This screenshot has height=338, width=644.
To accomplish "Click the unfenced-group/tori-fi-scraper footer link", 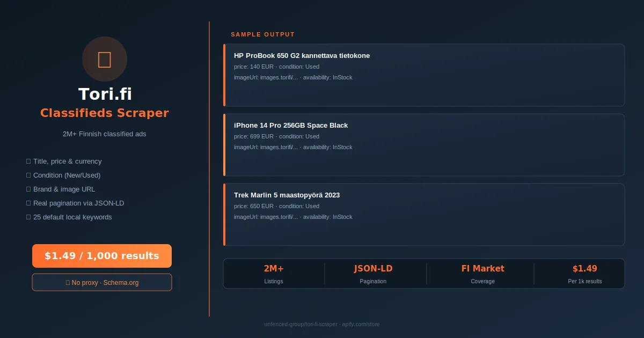I will 322,324.
